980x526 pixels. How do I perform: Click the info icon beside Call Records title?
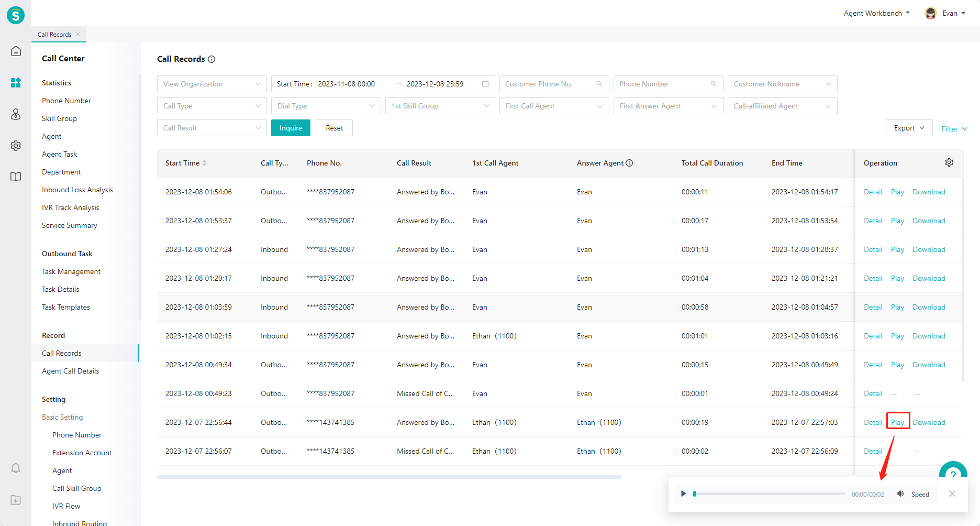click(x=211, y=59)
